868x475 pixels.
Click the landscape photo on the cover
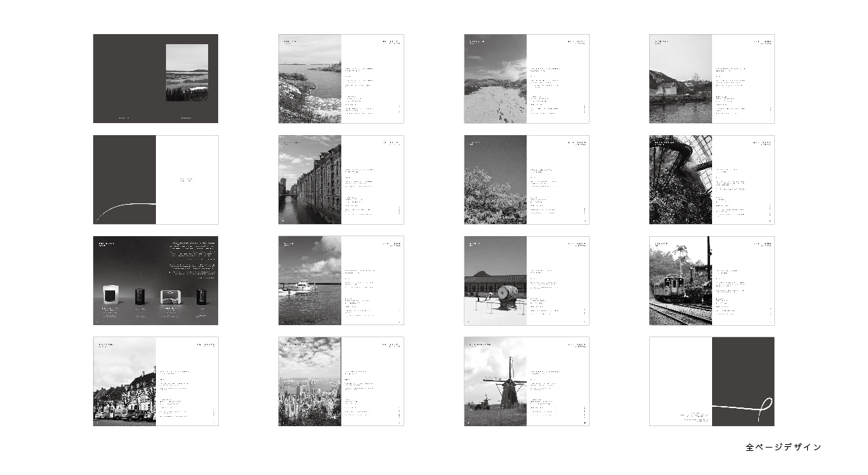[187, 72]
